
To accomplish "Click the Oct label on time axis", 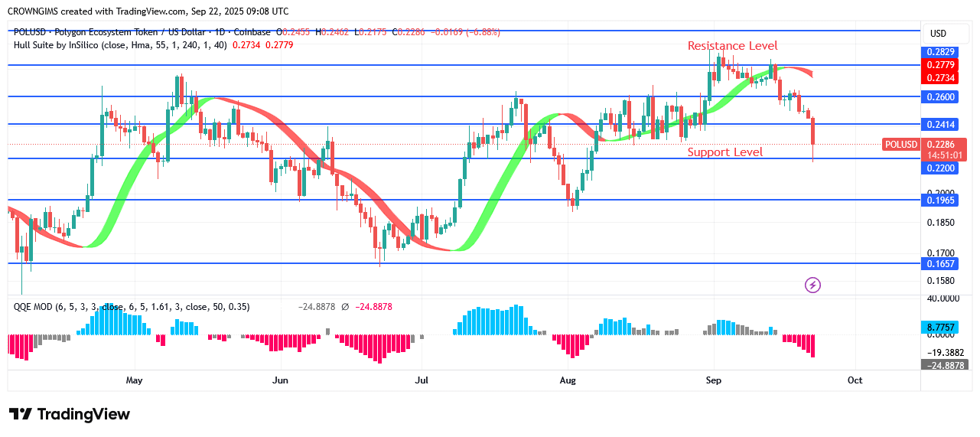I will pos(855,380).
